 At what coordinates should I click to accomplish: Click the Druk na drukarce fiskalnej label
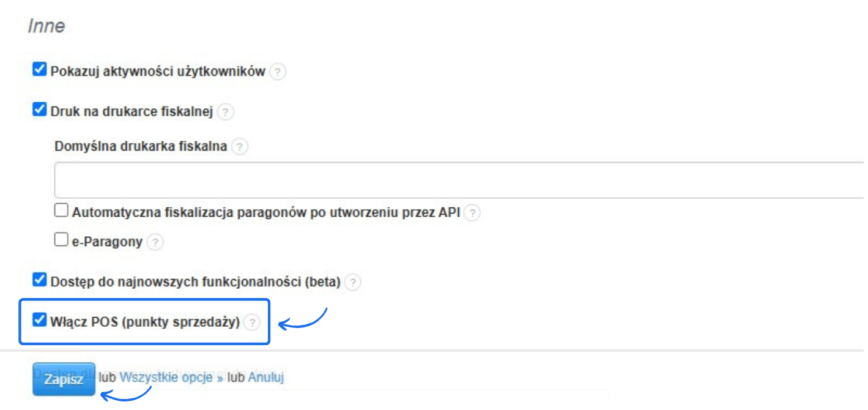pyautogui.click(x=132, y=111)
